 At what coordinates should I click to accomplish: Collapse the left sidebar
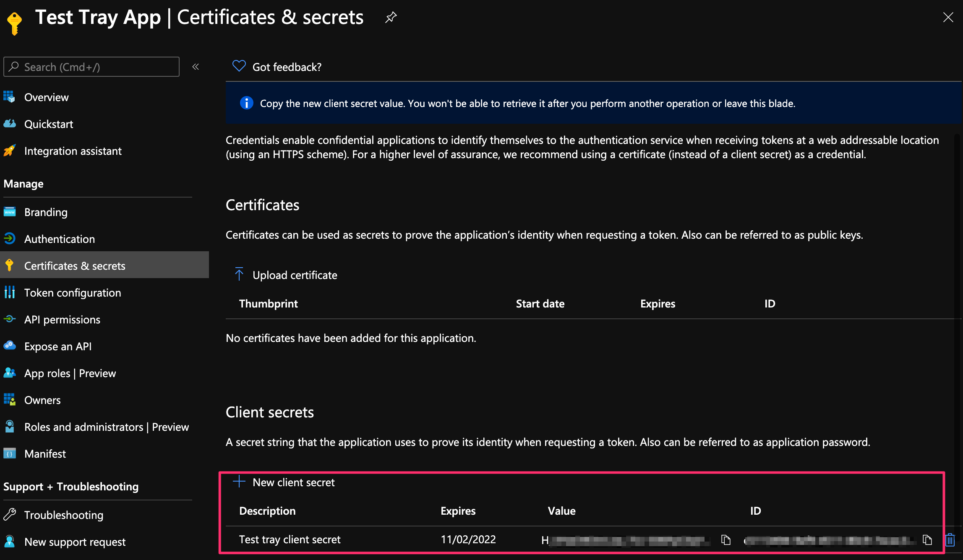(195, 66)
